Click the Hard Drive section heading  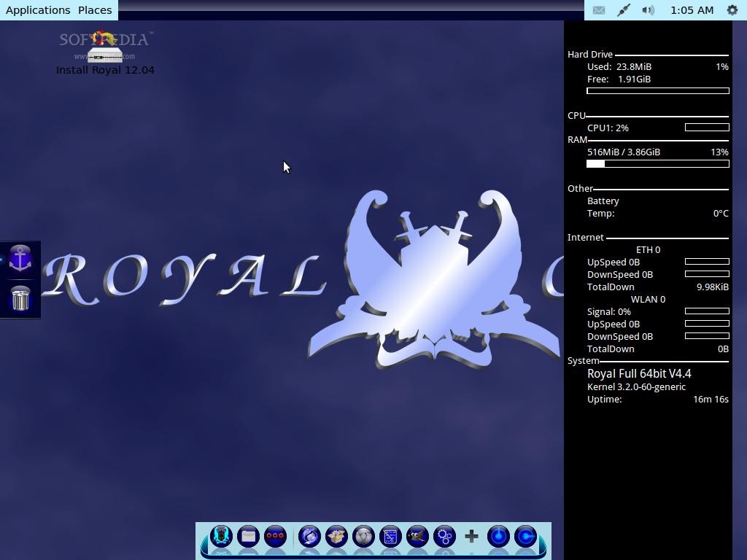589,54
